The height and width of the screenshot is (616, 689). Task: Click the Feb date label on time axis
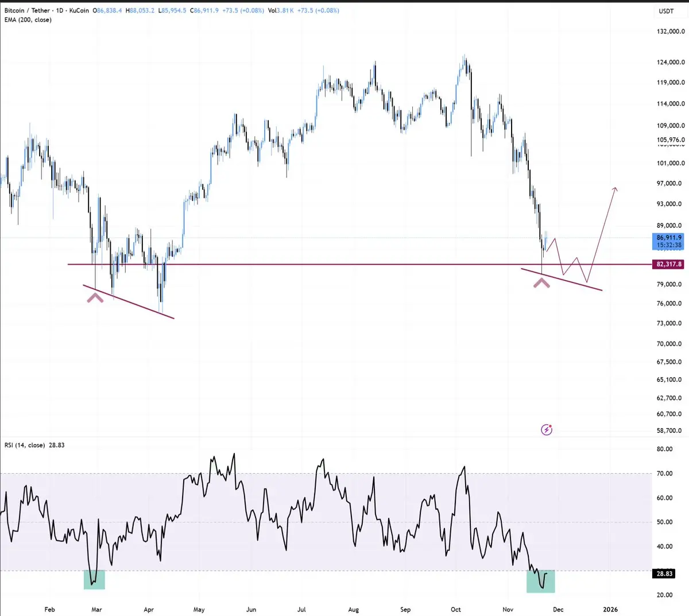49,609
